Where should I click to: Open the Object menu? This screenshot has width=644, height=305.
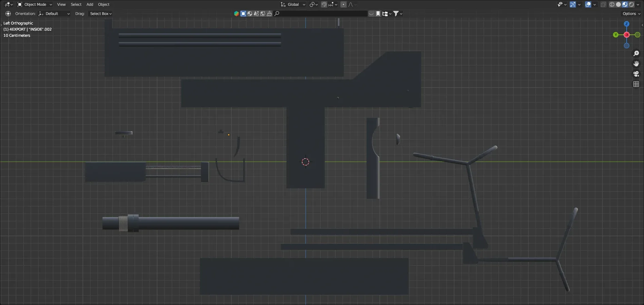104,4
